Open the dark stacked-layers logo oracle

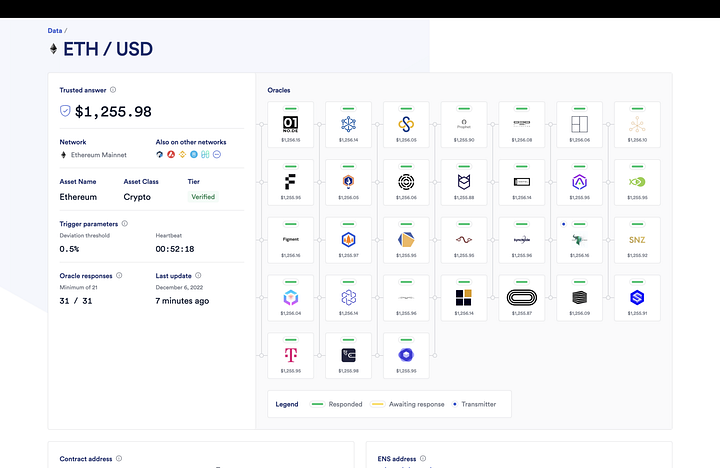pos(579,298)
